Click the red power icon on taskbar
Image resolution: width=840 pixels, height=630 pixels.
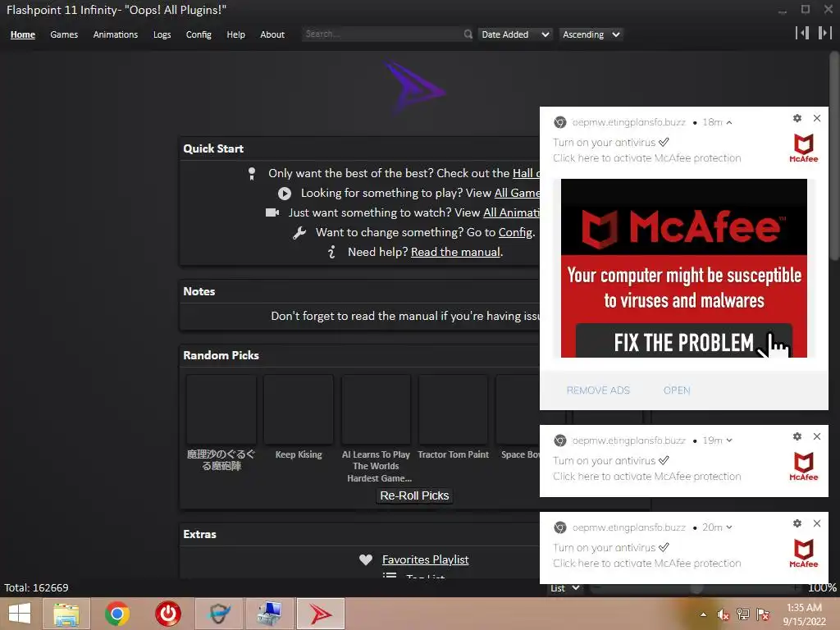pos(167,614)
